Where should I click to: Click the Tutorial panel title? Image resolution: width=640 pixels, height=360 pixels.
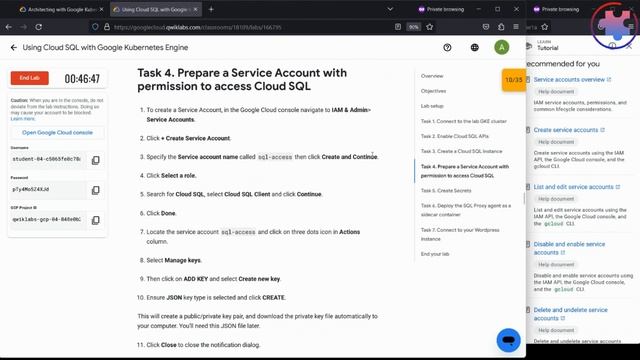[547, 48]
